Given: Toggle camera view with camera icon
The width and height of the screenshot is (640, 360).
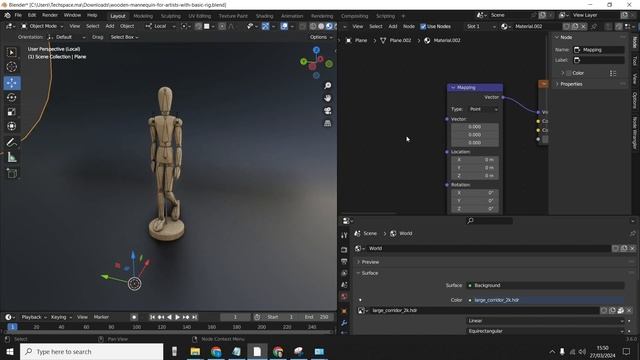Looking at the screenshot, I should pos(327,111).
